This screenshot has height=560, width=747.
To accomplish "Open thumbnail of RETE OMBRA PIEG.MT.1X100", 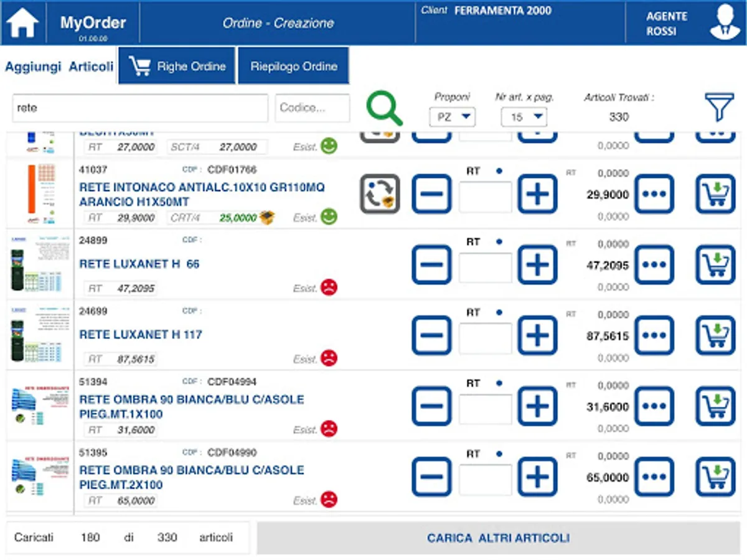I will pyautogui.click(x=40, y=406).
